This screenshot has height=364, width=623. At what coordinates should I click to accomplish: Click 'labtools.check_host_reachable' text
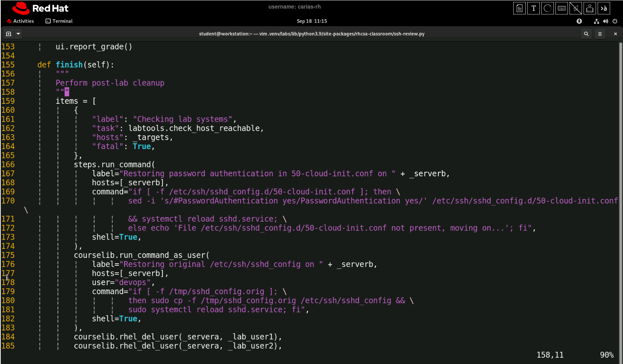[194, 128]
